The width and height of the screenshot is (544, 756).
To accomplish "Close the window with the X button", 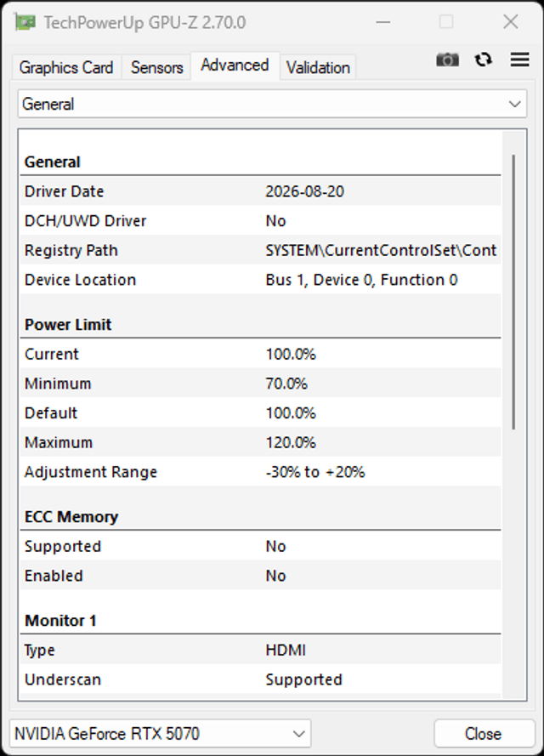I will point(510,22).
